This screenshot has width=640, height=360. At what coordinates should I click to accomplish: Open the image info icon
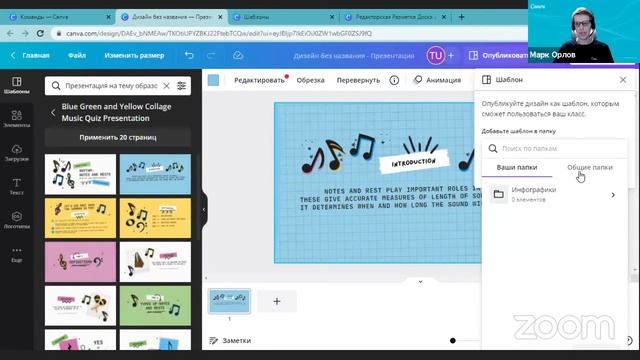click(x=394, y=80)
